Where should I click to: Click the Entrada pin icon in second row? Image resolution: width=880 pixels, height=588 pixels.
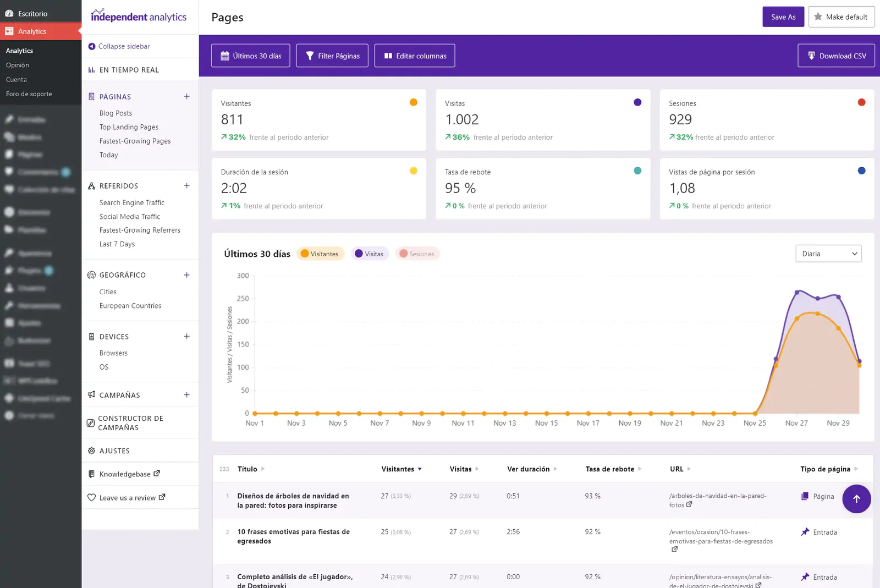point(805,532)
